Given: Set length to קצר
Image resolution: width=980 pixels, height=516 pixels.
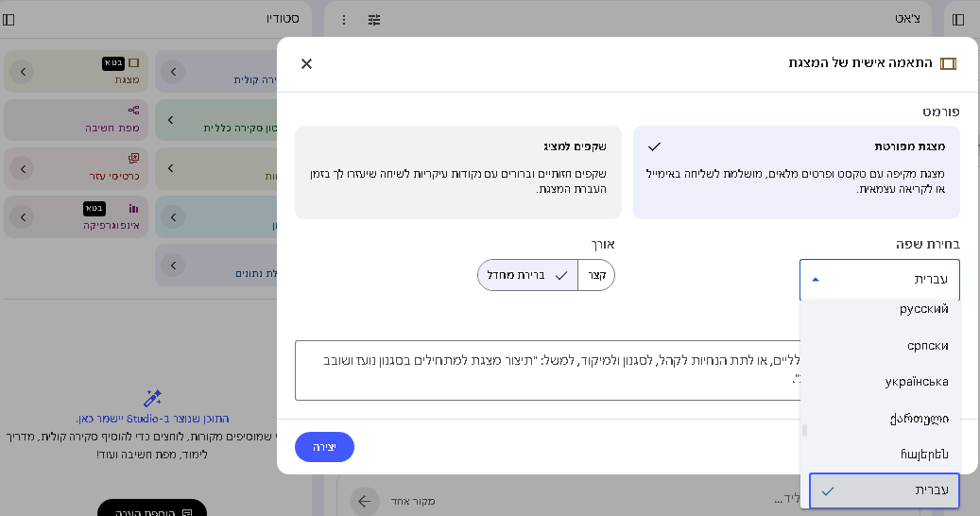Looking at the screenshot, I should coord(596,275).
